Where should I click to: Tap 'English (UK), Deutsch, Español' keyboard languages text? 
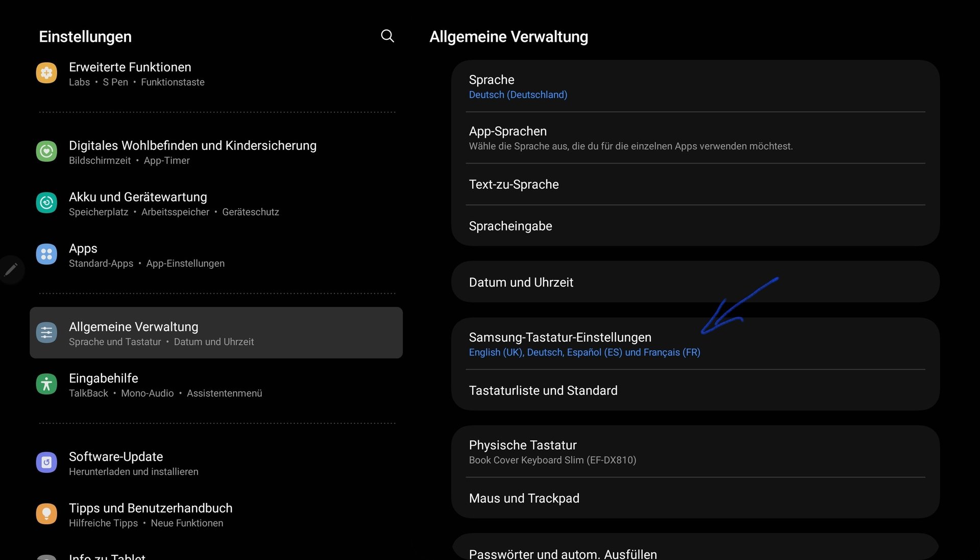point(584,352)
